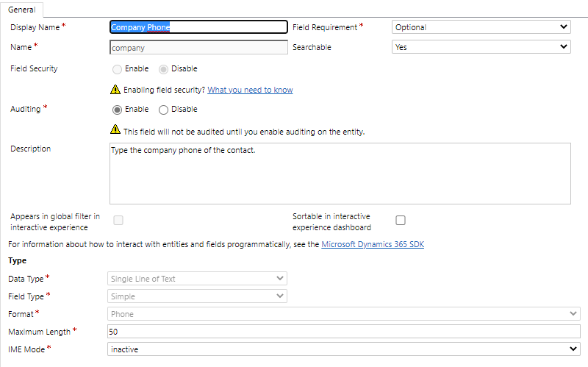The image size is (588, 367).
Task: Click the Display Name text field
Action: pyautogui.click(x=198, y=27)
